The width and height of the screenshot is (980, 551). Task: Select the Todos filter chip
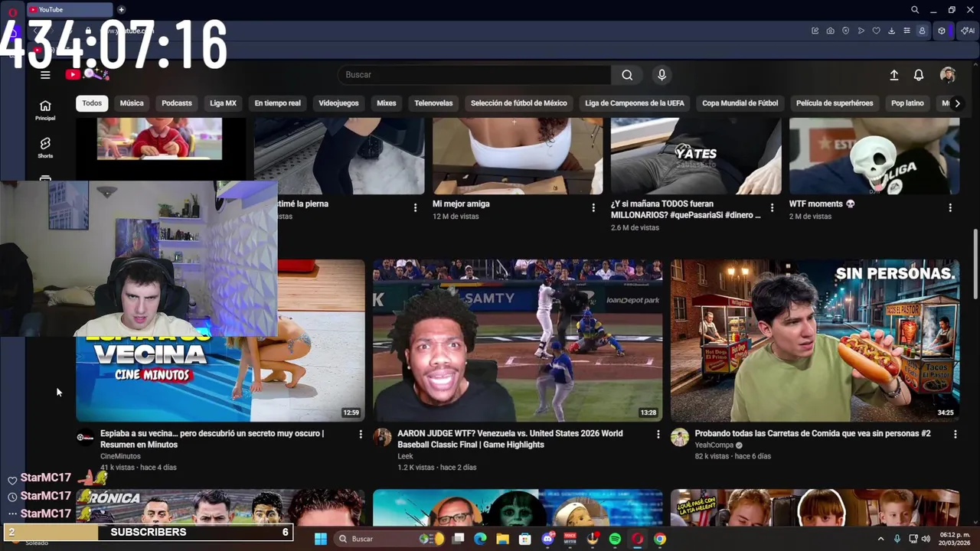tap(92, 103)
